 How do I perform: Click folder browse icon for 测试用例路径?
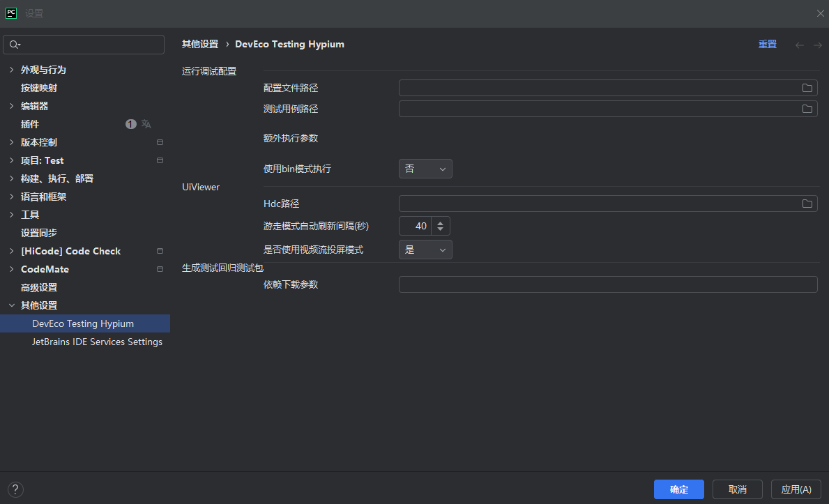(807, 109)
